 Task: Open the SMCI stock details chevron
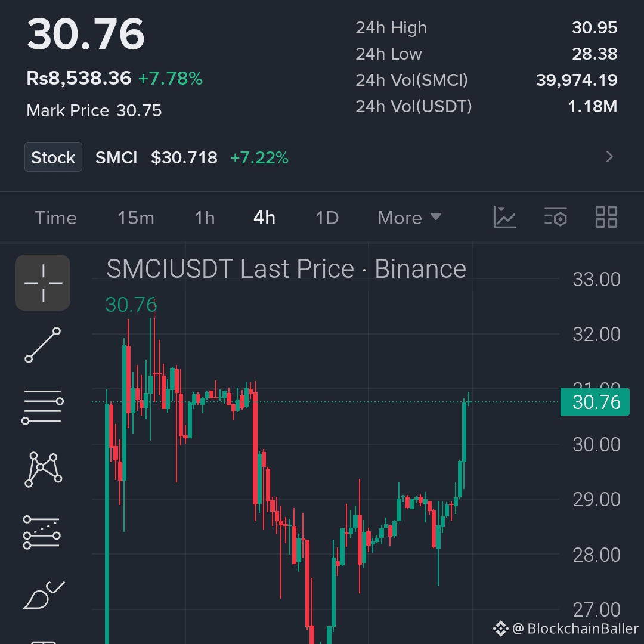pyautogui.click(x=609, y=156)
